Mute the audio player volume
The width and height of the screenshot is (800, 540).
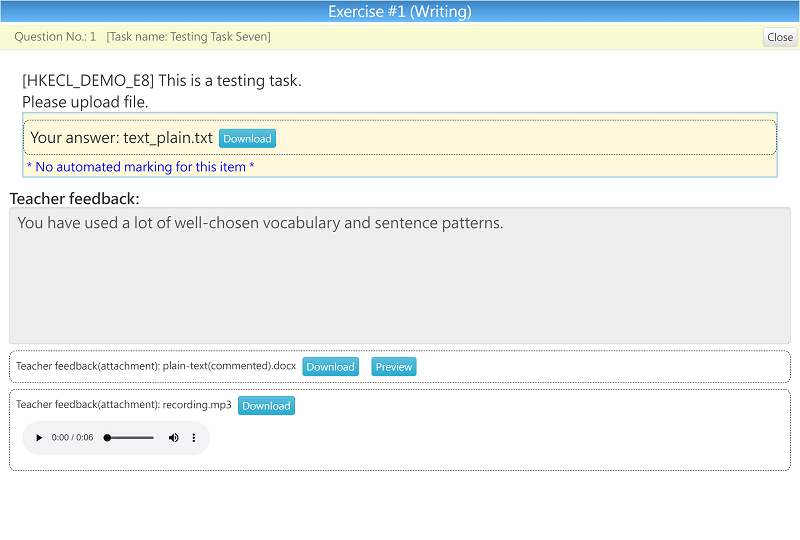(173, 438)
